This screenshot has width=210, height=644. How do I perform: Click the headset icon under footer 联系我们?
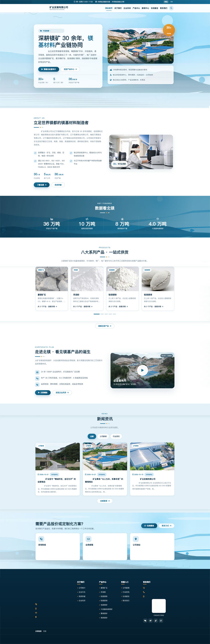(x=144, y=588)
